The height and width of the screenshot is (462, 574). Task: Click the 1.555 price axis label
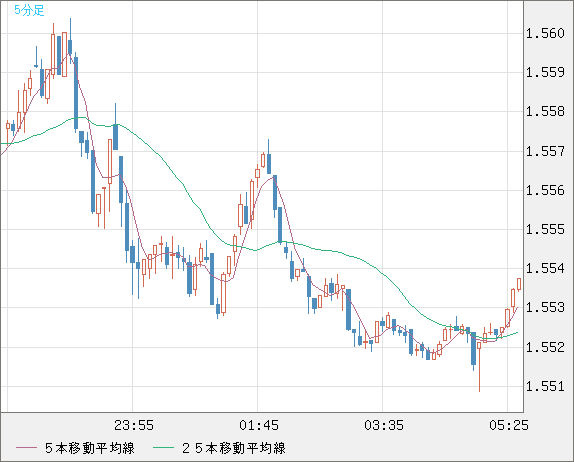point(545,229)
